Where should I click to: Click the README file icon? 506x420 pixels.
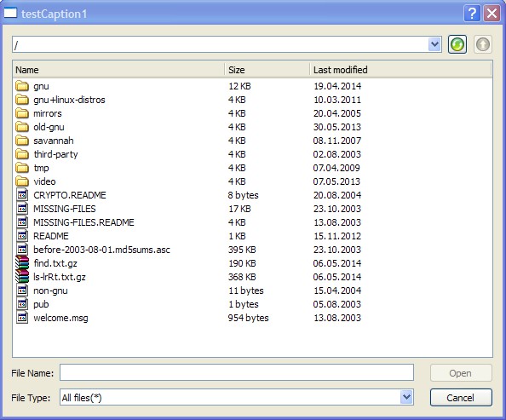[22, 236]
